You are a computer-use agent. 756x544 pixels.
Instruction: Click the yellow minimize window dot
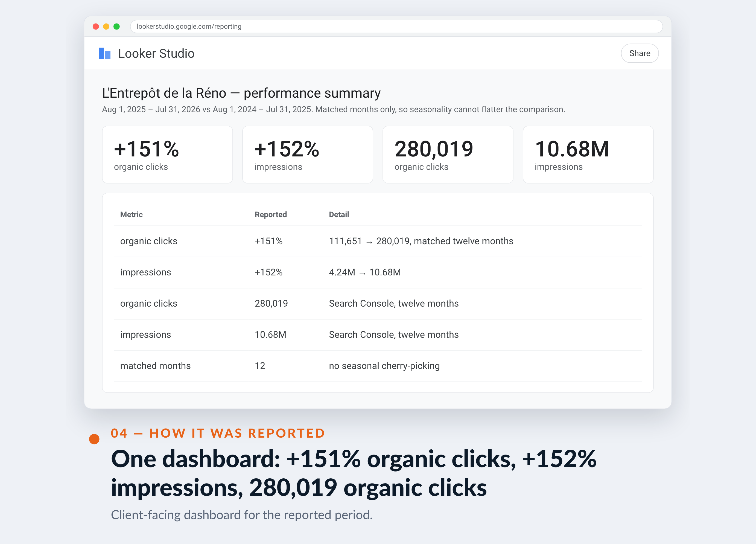coord(106,26)
